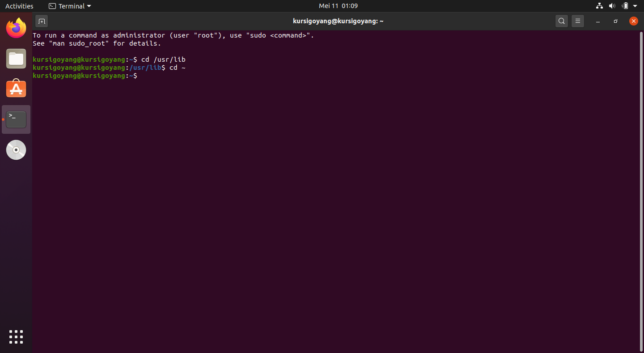This screenshot has width=644, height=353.
Task: Open the Terminal app menu in top bar
Action: click(x=70, y=6)
